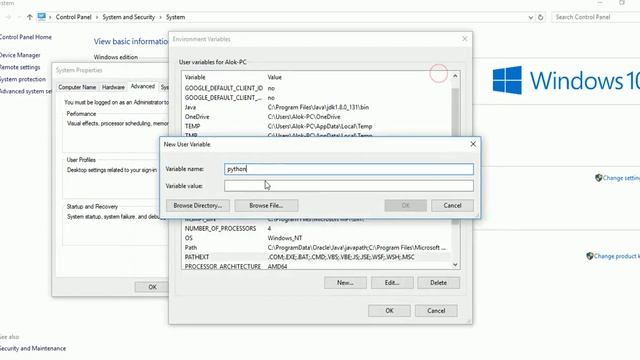Click the Browse File button
This screenshot has width=640, height=360.
[266, 206]
